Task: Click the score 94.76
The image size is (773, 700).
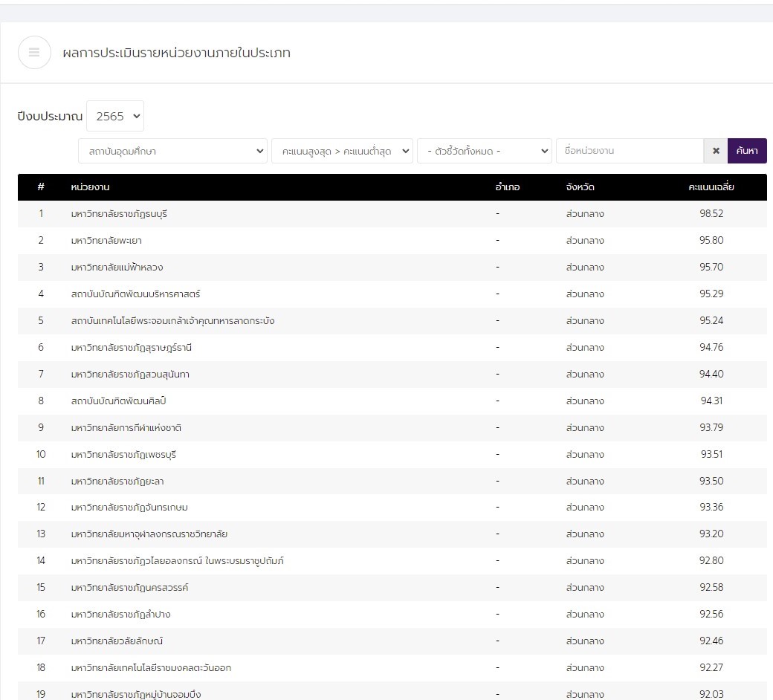Action: [x=711, y=347]
